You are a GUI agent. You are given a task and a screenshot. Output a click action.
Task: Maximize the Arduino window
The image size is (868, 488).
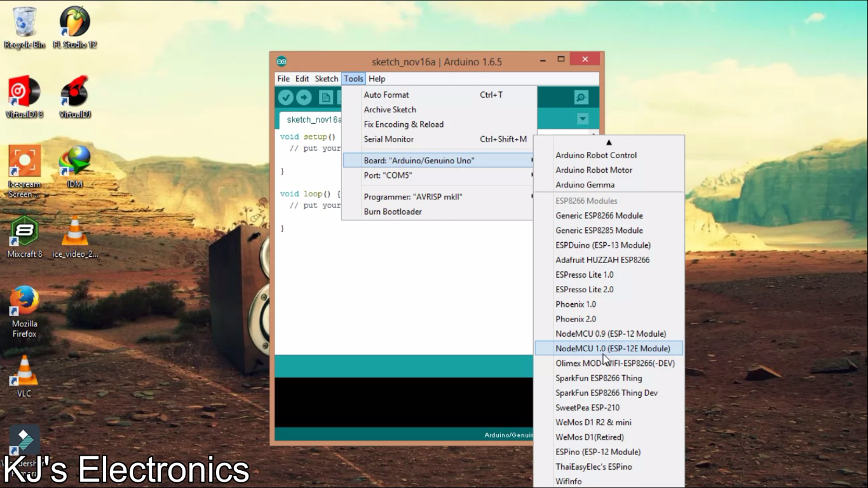click(561, 60)
